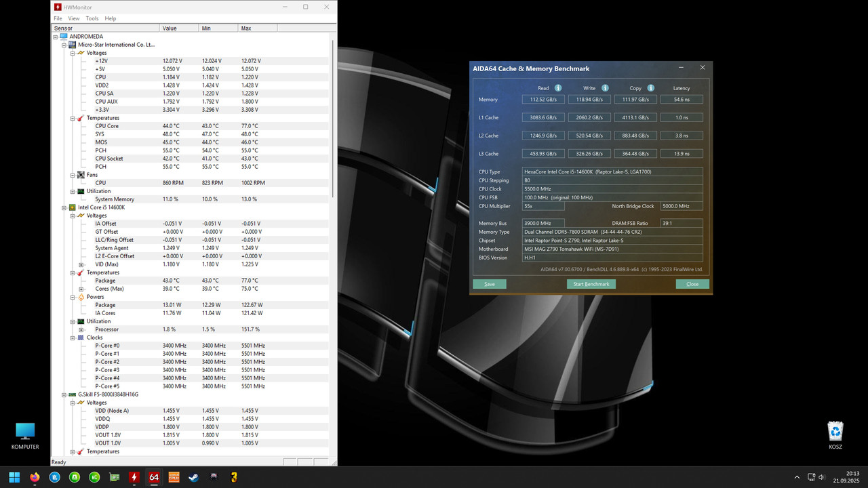868x488 pixels.
Task: Expand the Cores (Max) temperatures entry
Action: coord(81,289)
